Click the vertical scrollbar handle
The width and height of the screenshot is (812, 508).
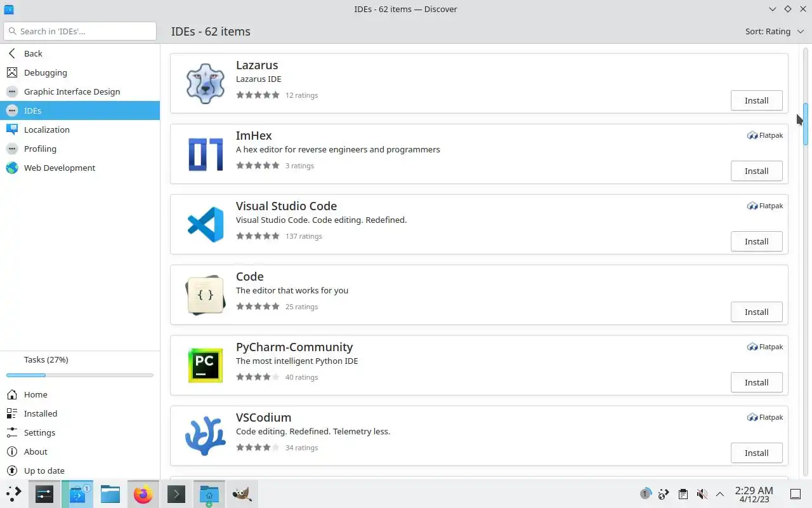[806, 124]
